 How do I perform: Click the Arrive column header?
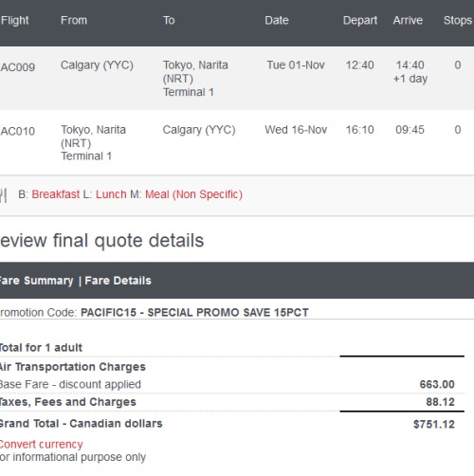pos(408,21)
